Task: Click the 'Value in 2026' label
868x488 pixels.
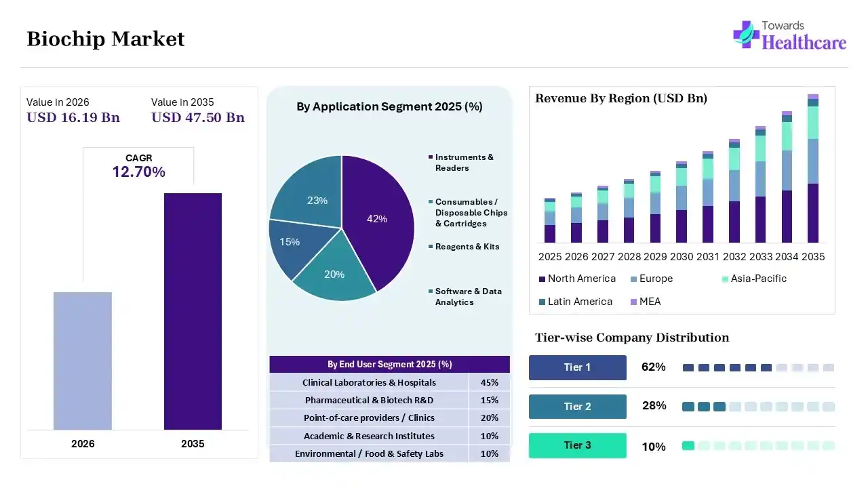Action: 58,102
